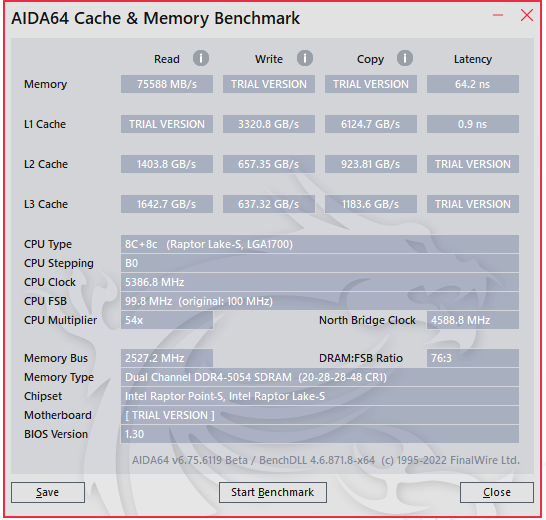
Task: Click the L2 Cache latency TRIAL VERSION cell
Action: coord(473,164)
